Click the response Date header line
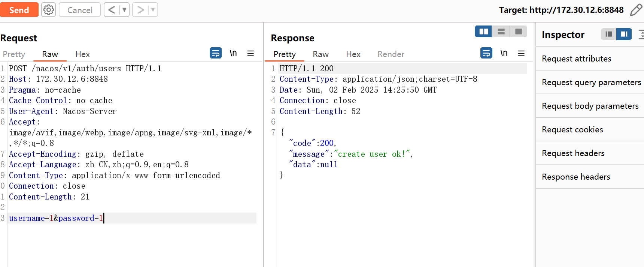Viewport: 644px width, 267px height. [x=358, y=90]
